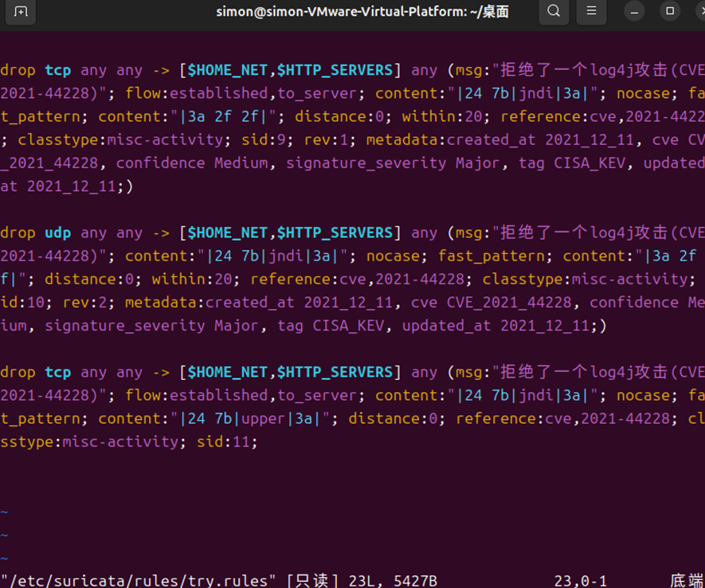This screenshot has height=588, width=705.
Task: Click flow:established,to_server in the first rule
Action: 241,93
